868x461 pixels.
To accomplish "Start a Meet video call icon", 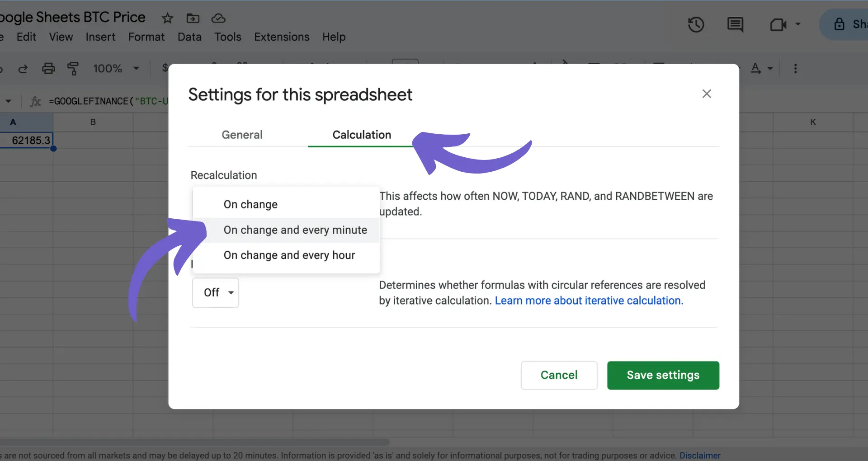I will (778, 24).
